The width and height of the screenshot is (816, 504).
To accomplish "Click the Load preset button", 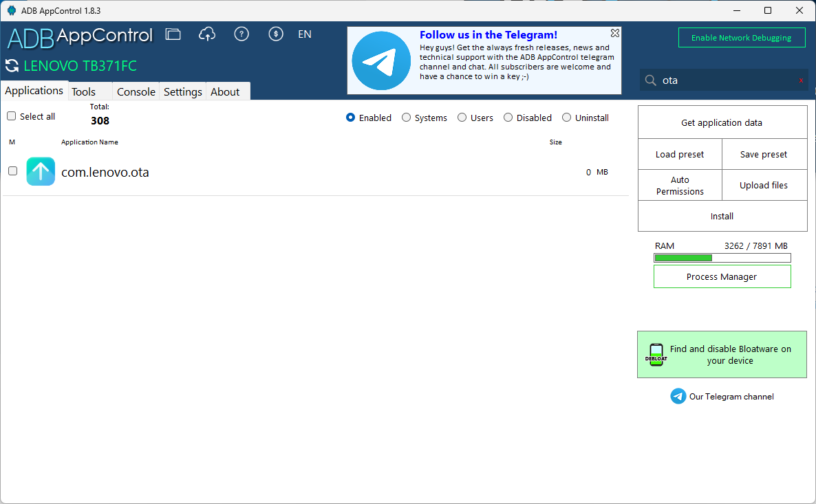I will click(x=680, y=155).
